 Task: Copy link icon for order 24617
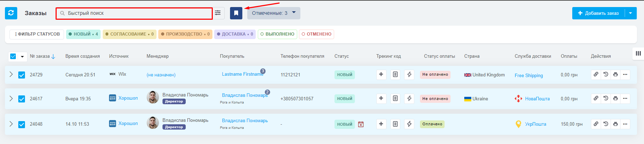(x=596, y=98)
